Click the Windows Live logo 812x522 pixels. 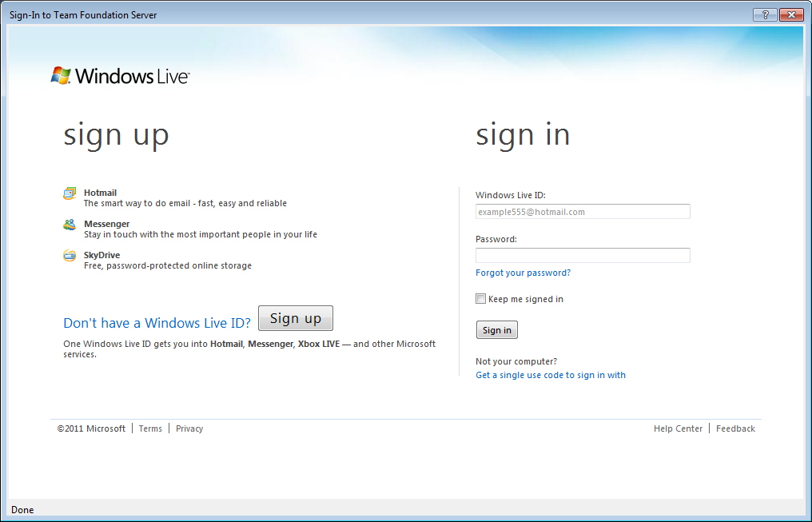tap(120, 76)
